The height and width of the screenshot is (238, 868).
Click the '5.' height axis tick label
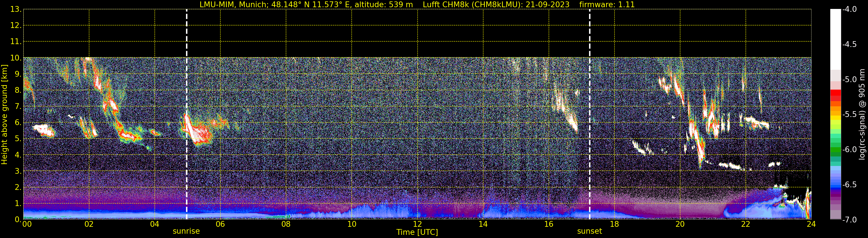click(x=18, y=139)
